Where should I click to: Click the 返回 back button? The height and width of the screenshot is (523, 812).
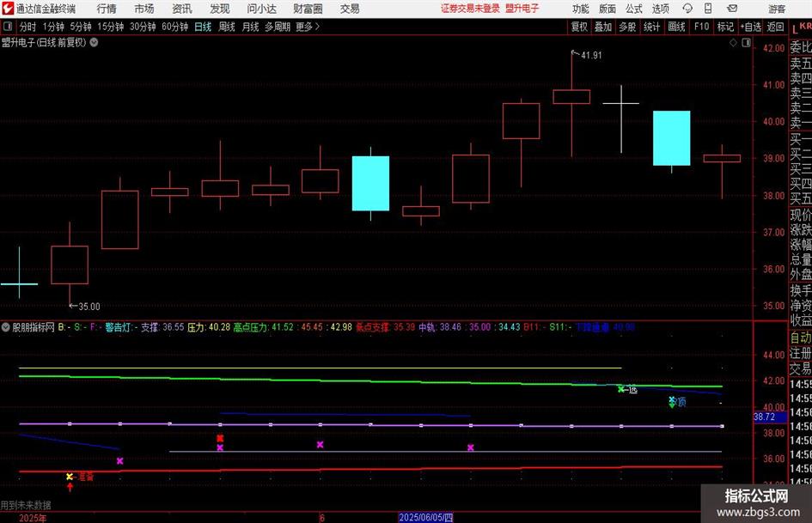click(x=775, y=27)
